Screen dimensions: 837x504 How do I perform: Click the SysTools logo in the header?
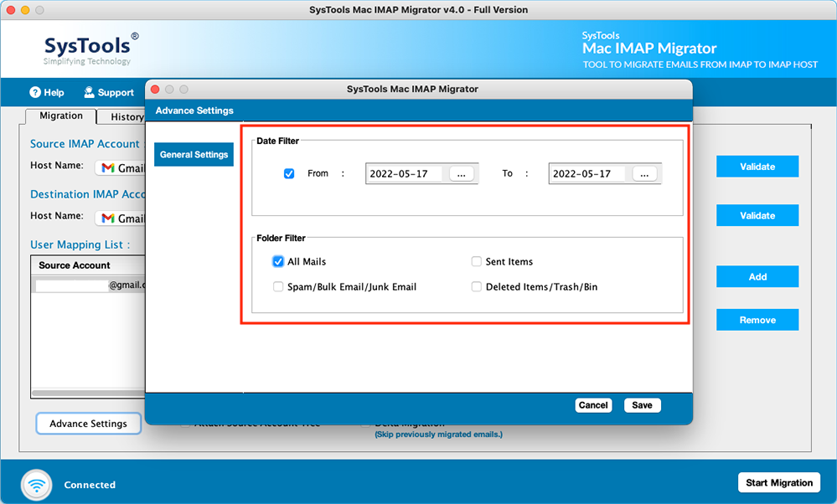(90, 49)
